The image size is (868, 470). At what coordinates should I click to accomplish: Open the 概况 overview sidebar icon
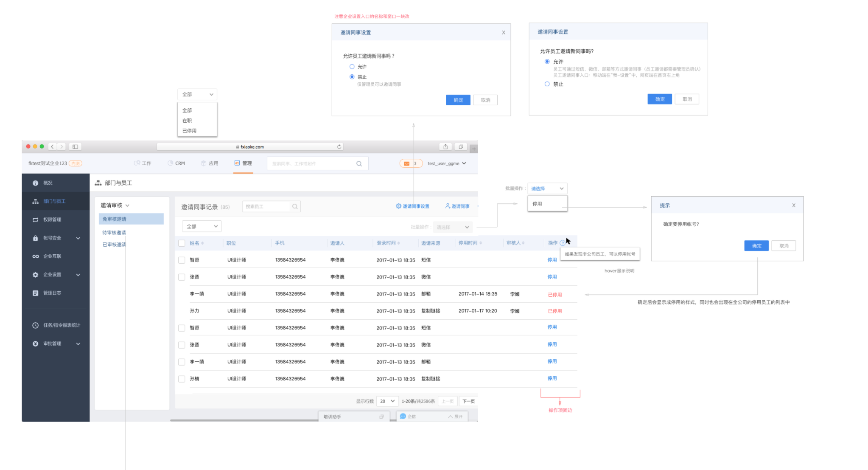point(35,183)
